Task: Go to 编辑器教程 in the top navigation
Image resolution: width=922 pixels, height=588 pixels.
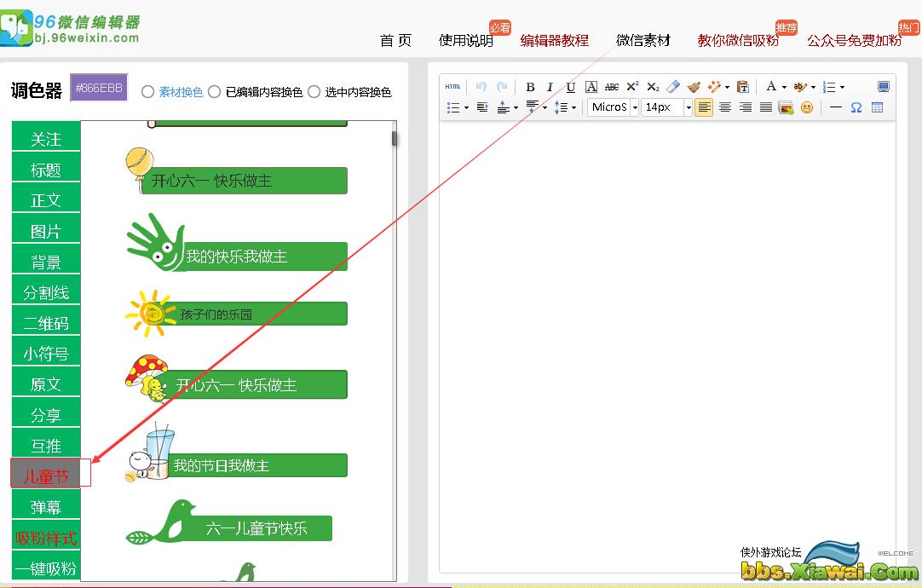Action: (x=554, y=40)
